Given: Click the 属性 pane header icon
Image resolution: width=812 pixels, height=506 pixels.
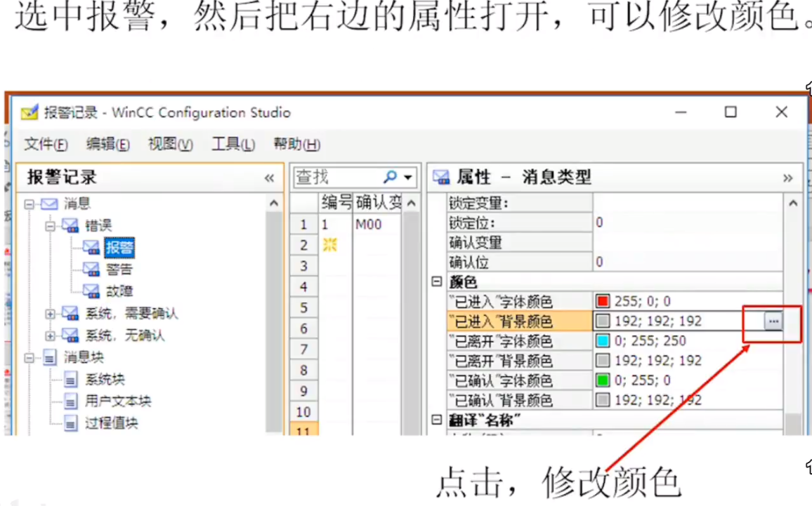Looking at the screenshot, I should pos(441,178).
